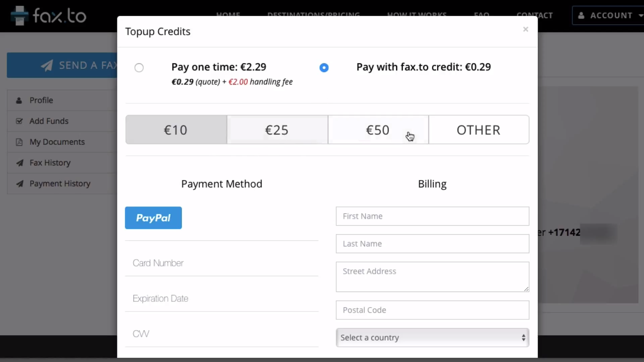Close the Topup Credits dialog
Viewport: 644px width, 362px height.
pos(525,29)
